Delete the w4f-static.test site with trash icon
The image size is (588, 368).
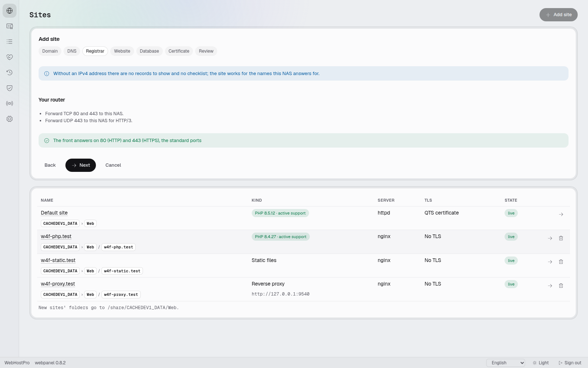[x=561, y=262]
